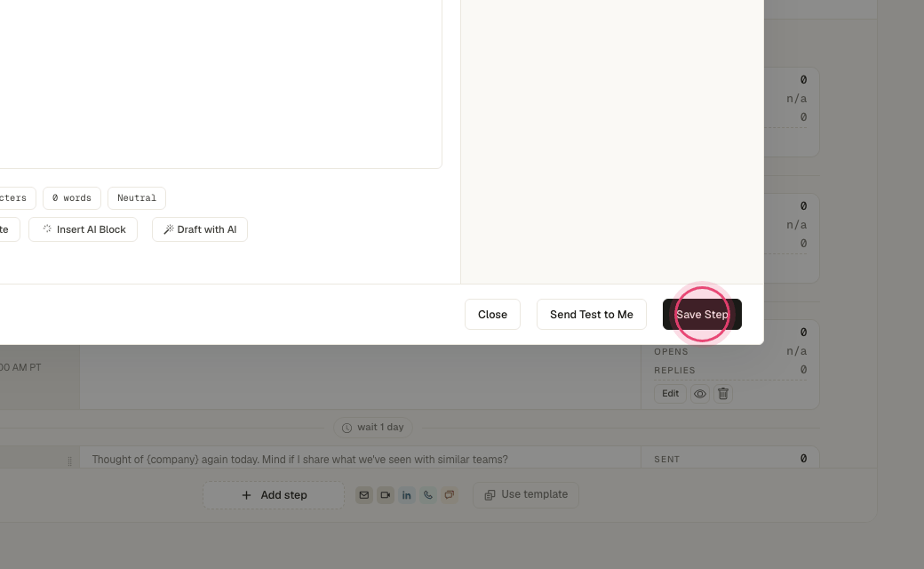The width and height of the screenshot is (924, 569).
Task: Choose the LinkedIn step type icon
Action: pos(407,495)
